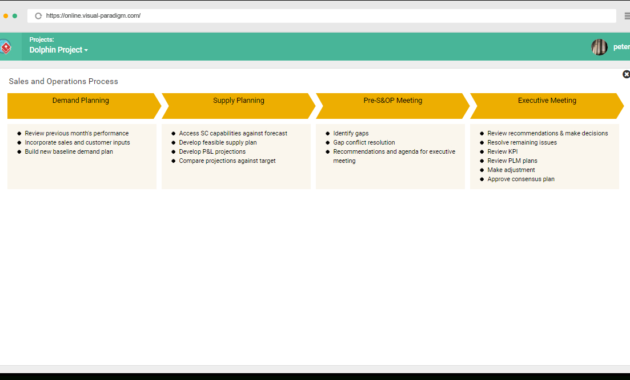Click 'Resolve remaining issues' item
Screen dimensions: 630x380
point(522,143)
